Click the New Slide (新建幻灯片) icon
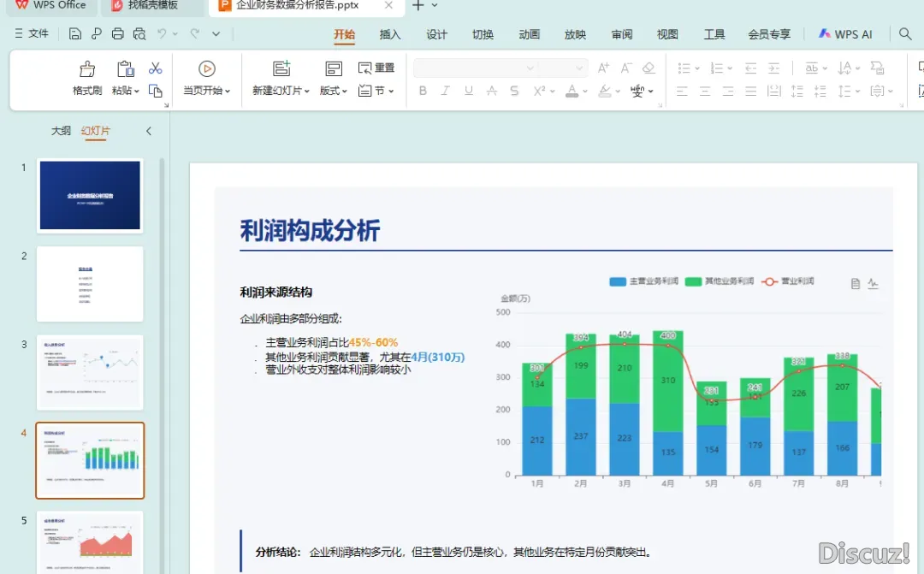Viewport: 924px width, 574px height. click(281, 69)
